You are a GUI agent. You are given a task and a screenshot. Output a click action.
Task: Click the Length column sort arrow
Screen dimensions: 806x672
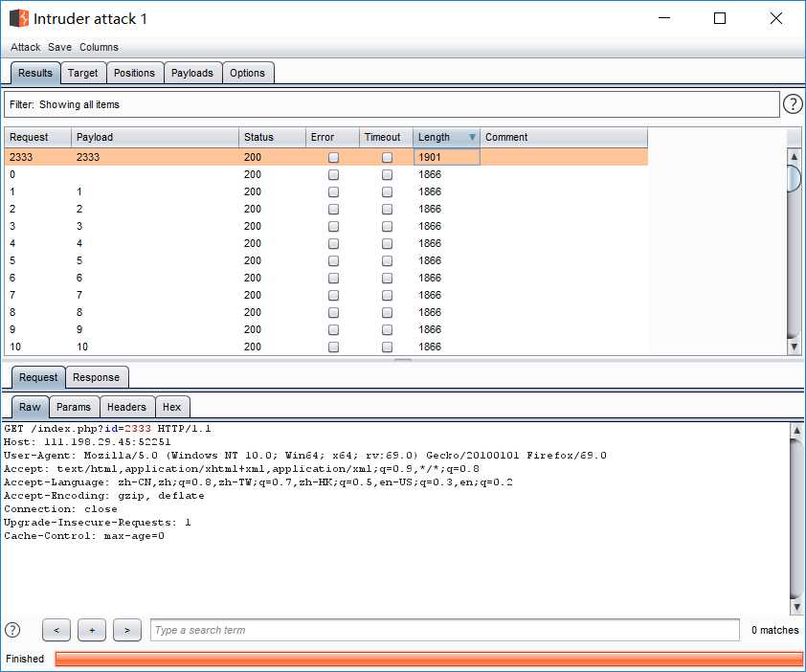(471, 137)
